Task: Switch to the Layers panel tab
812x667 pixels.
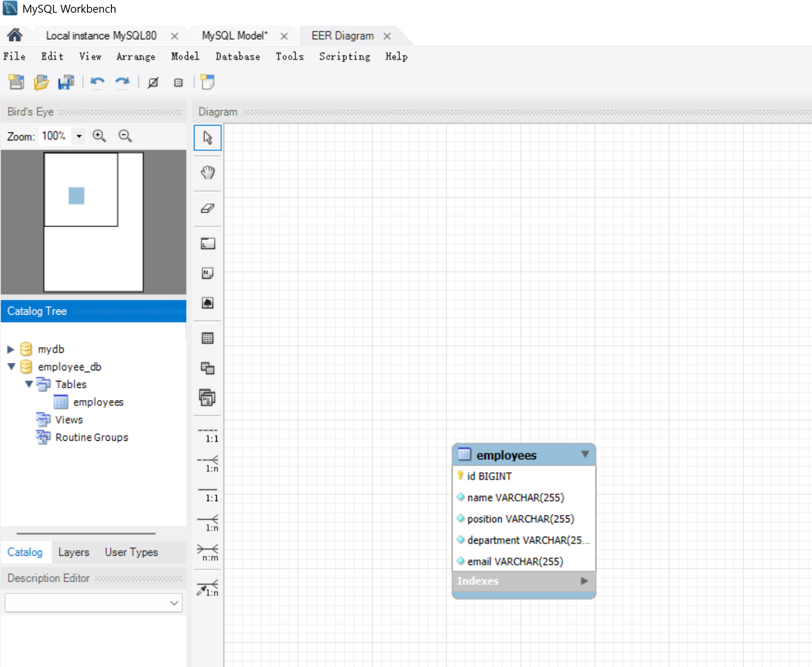Action: click(x=74, y=552)
